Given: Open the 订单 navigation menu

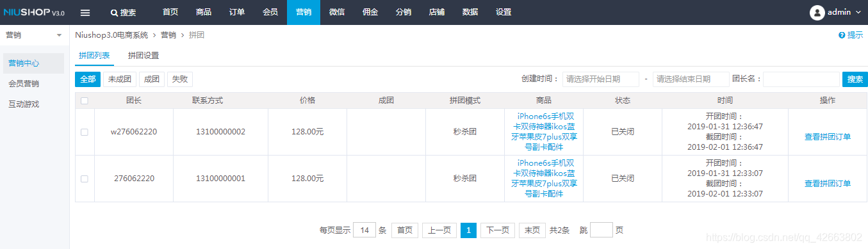Looking at the screenshot, I should [x=237, y=12].
